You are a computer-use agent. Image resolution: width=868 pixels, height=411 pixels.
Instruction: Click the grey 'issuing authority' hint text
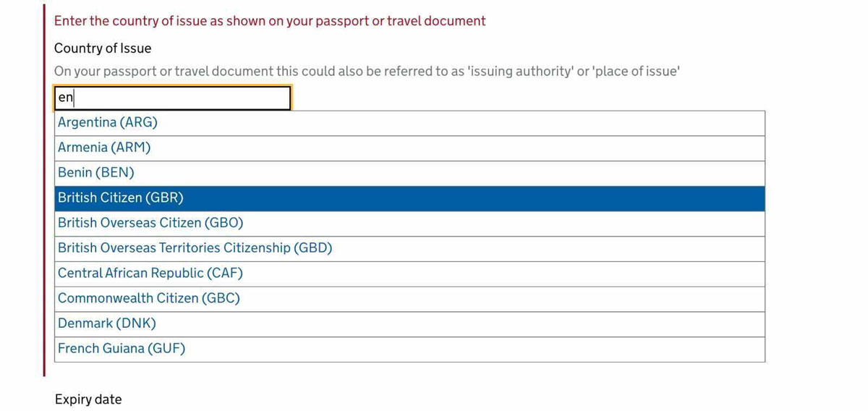pyautogui.click(x=367, y=72)
